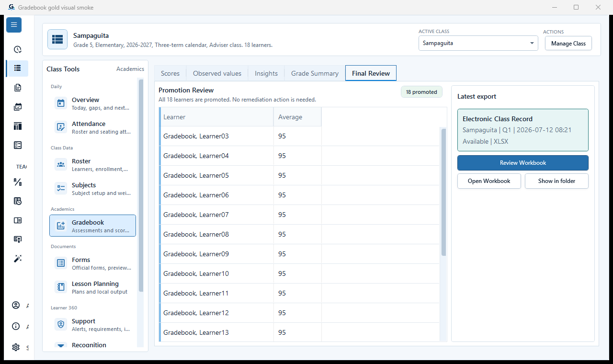The height and width of the screenshot is (364, 613).
Task: Click the Subjects checklist icon
Action: tap(61, 188)
